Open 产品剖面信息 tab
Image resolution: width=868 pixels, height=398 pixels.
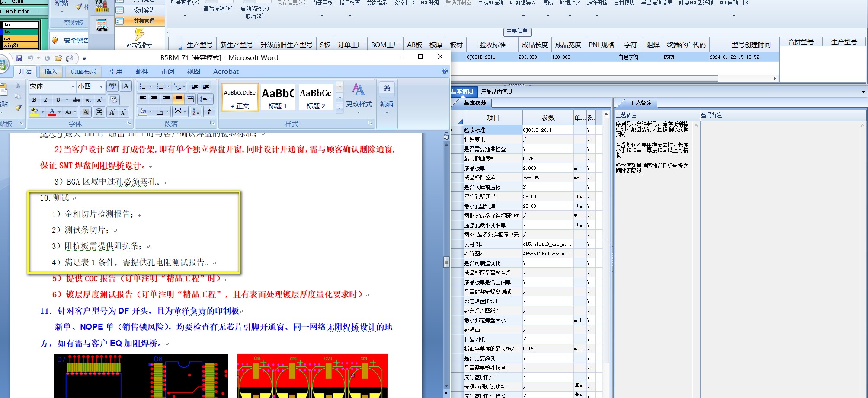click(x=496, y=91)
